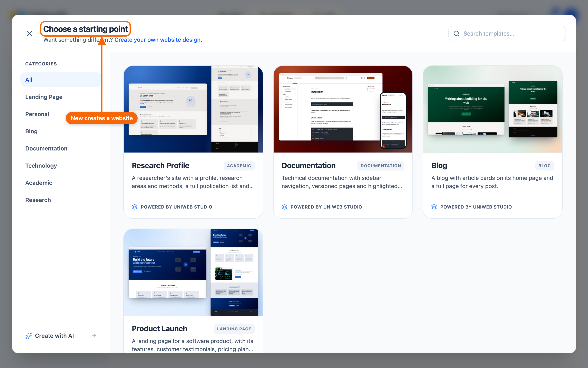Click the ACADEMIC tag badge
This screenshot has height=368, width=588.
(x=239, y=166)
